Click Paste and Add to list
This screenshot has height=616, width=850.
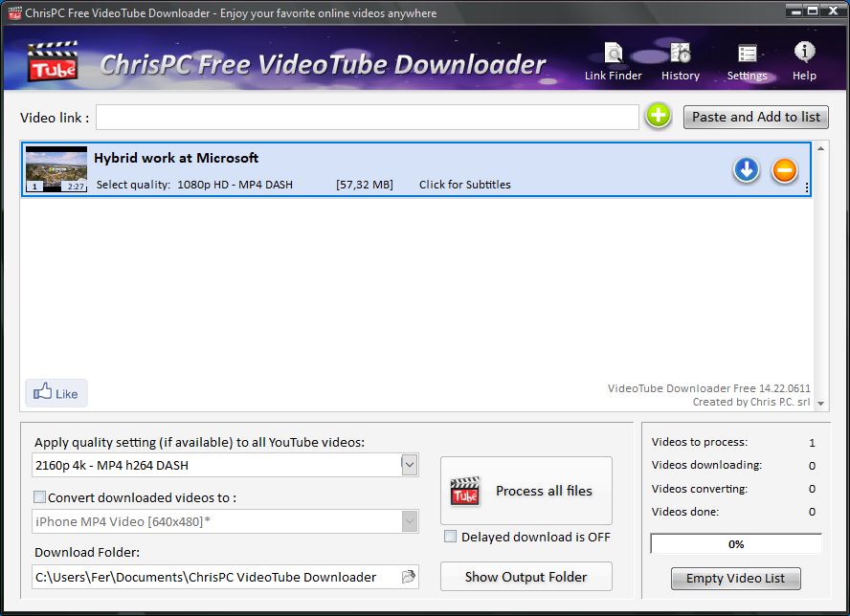(755, 117)
